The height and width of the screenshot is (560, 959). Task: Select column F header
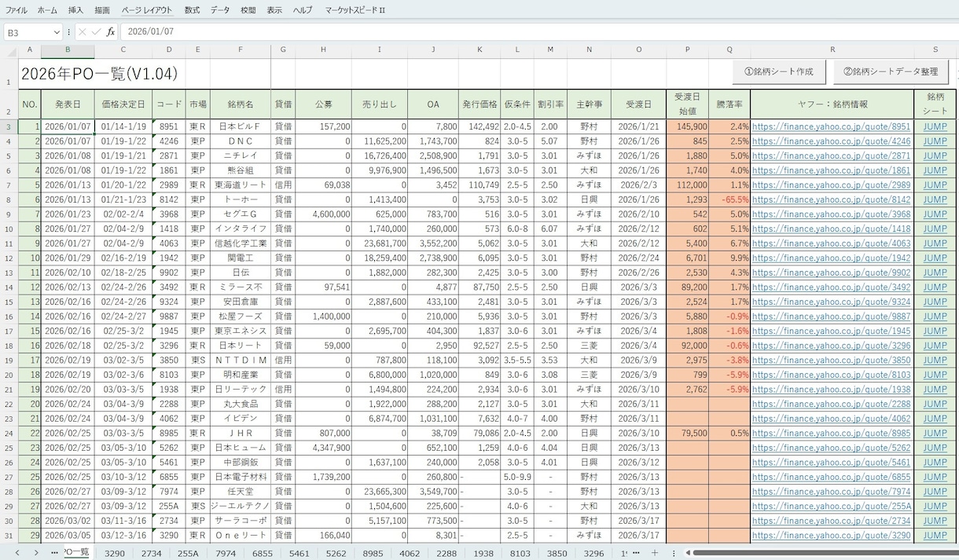click(x=241, y=50)
